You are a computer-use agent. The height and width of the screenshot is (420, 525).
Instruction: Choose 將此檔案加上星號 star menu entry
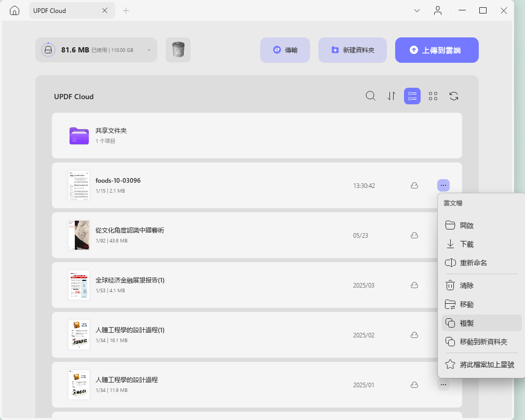click(x=481, y=364)
